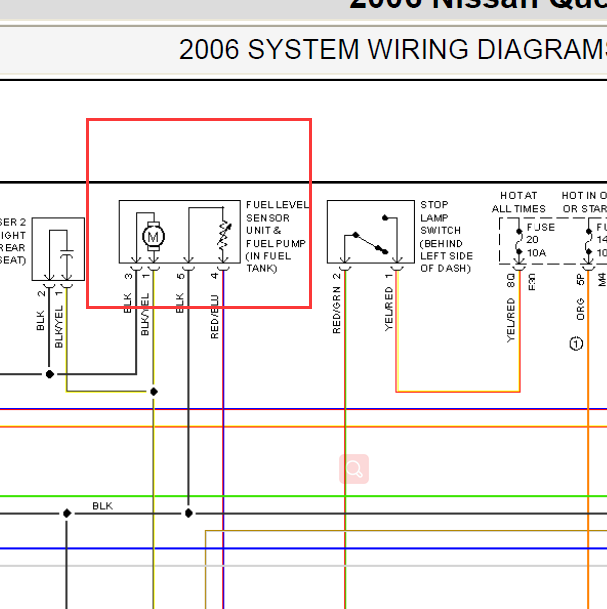This screenshot has width=607, height=609.
Task: Click the splice dot right of 'BLK' label
Action: [188, 513]
